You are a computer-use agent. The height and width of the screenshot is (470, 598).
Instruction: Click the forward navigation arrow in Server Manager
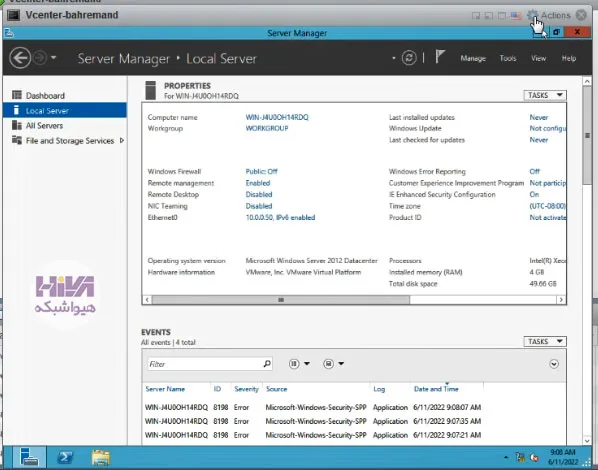tap(40, 58)
